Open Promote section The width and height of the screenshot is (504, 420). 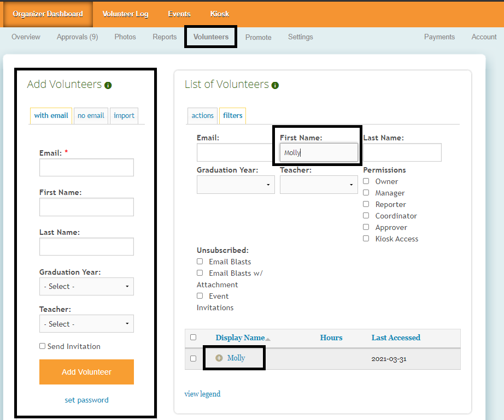tap(259, 37)
